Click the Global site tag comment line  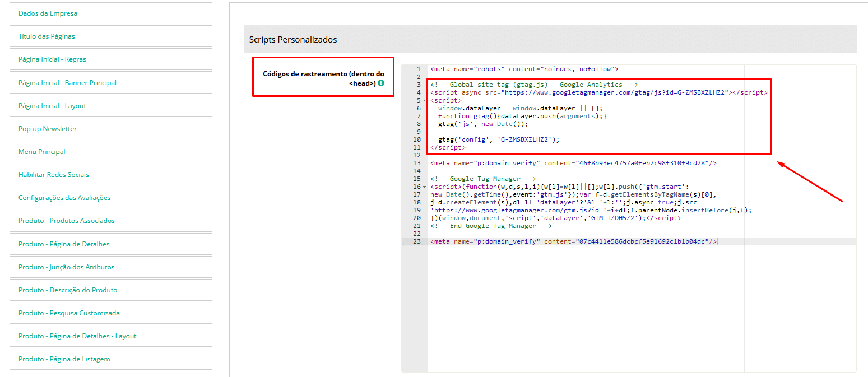[534, 85]
